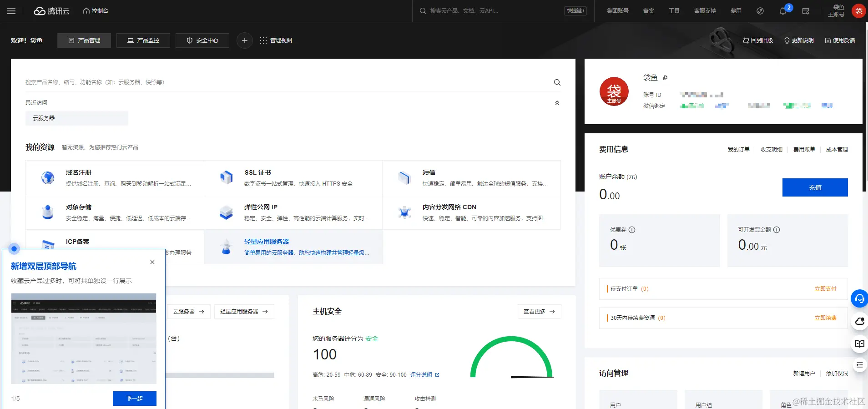Open the 费用 menu
This screenshot has width=868, height=409.
736,11
